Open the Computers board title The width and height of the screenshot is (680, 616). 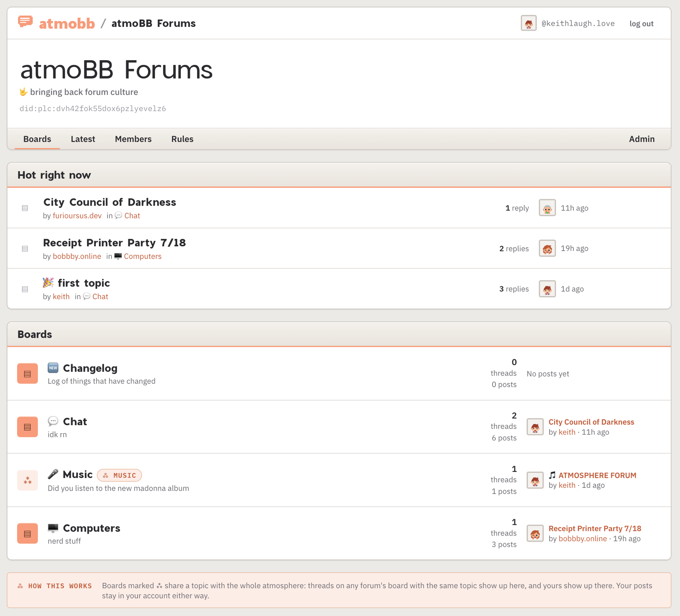click(91, 528)
